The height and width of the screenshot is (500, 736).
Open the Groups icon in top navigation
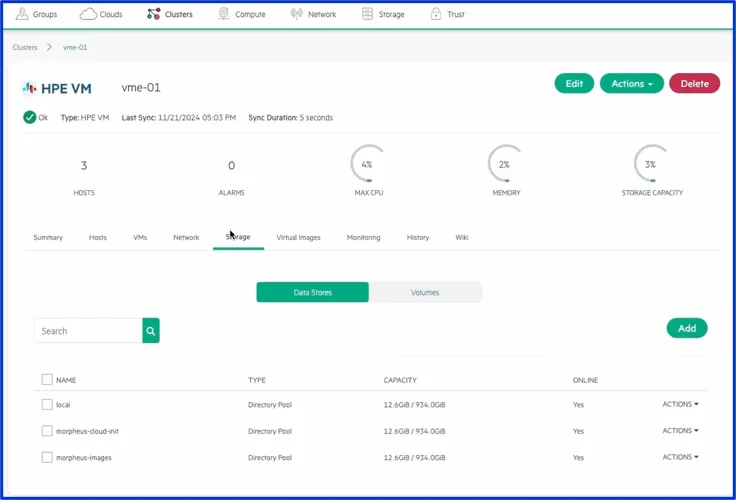pos(22,14)
